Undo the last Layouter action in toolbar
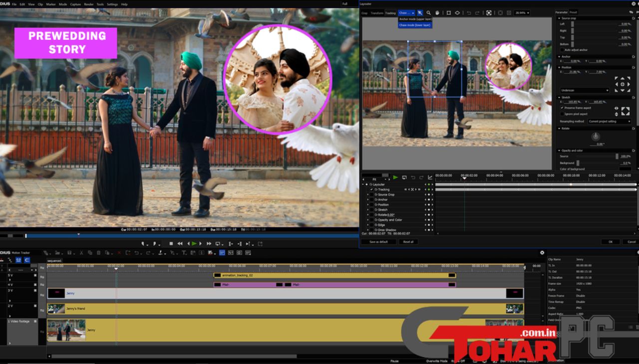The image size is (639, 364). (x=469, y=13)
